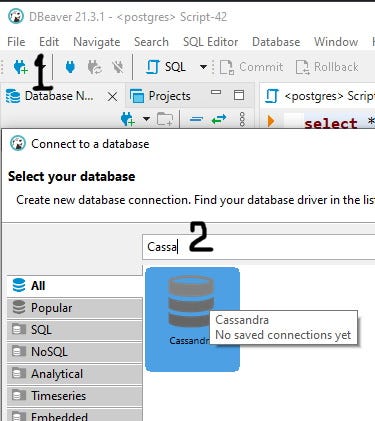Open the Window menu
The width and height of the screenshot is (375, 421).
coord(336,42)
